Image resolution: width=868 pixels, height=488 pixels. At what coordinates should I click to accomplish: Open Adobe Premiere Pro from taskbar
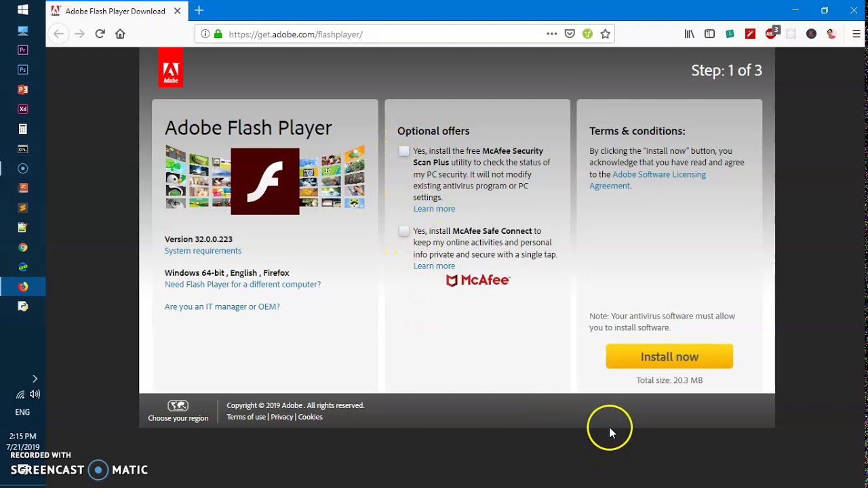click(x=22, y=50)
